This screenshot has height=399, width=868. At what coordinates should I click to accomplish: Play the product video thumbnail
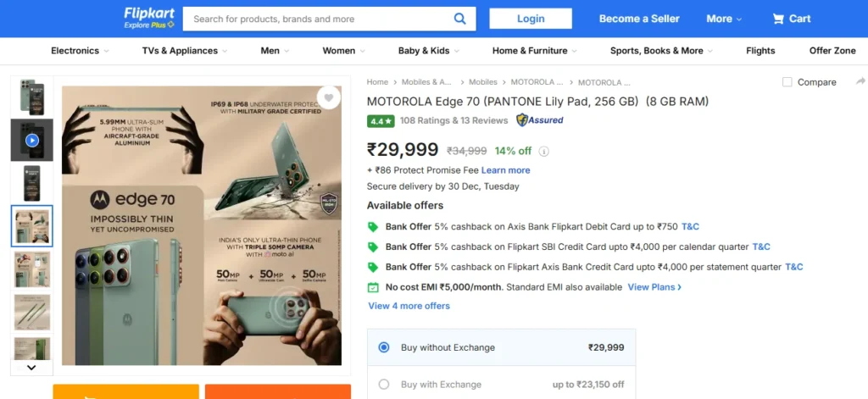pos(32,140)
